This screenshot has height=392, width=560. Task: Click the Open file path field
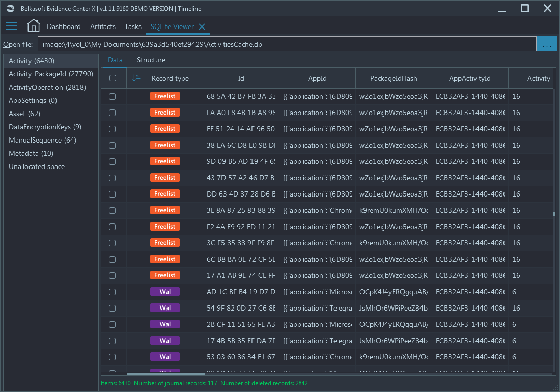click(285, 44)
